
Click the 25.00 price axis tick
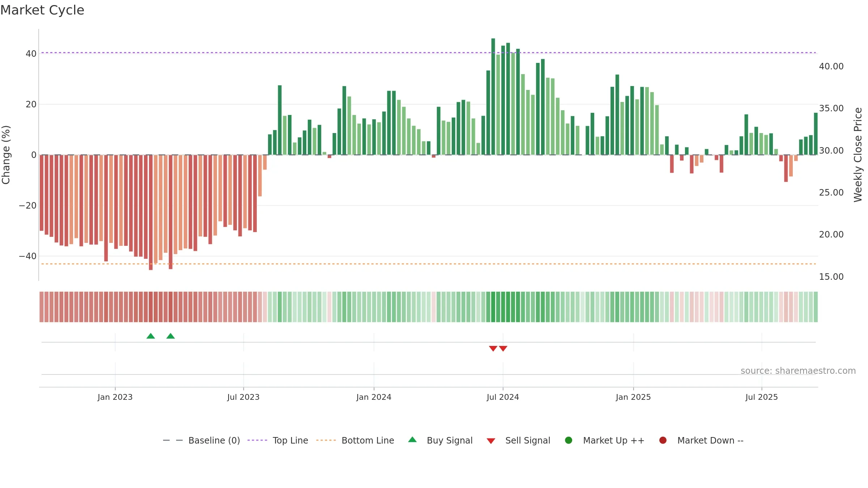tap(831, 193)
